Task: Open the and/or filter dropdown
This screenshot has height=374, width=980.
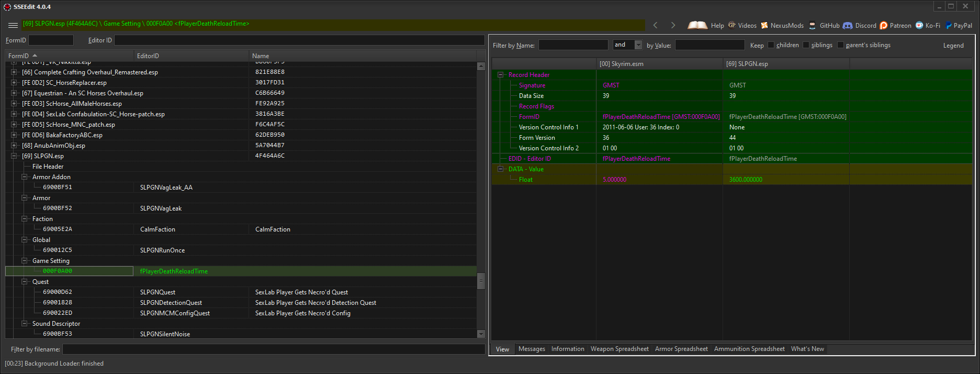Action: (638, 45)
